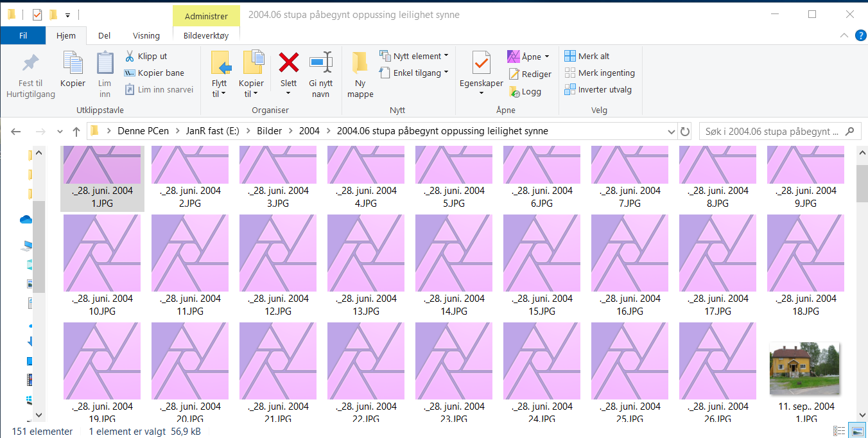Image resolution: width=868 pixels, height=438 pixels.
Task: Click the Administrer contextual tab header
Action: click(x=206, y=15)
